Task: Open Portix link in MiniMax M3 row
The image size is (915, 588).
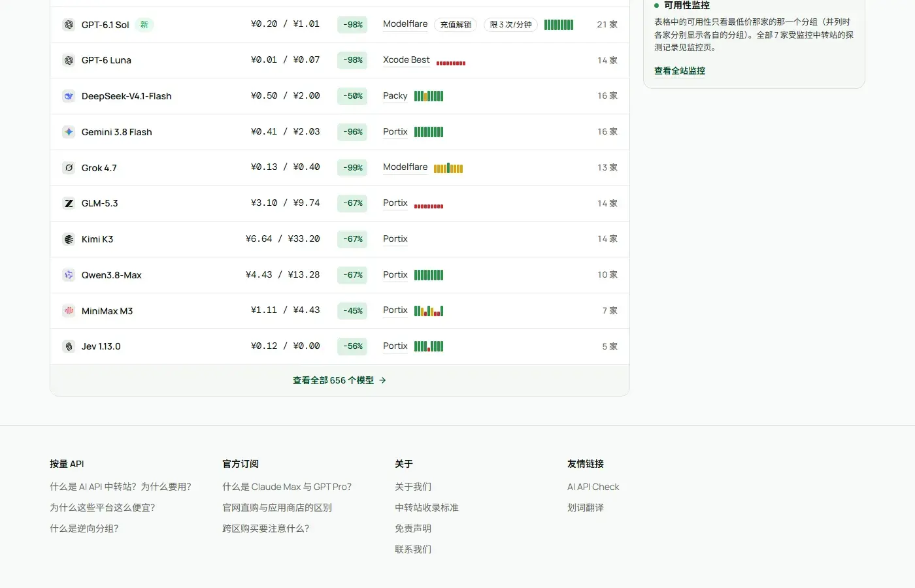Action: [395, 310]
